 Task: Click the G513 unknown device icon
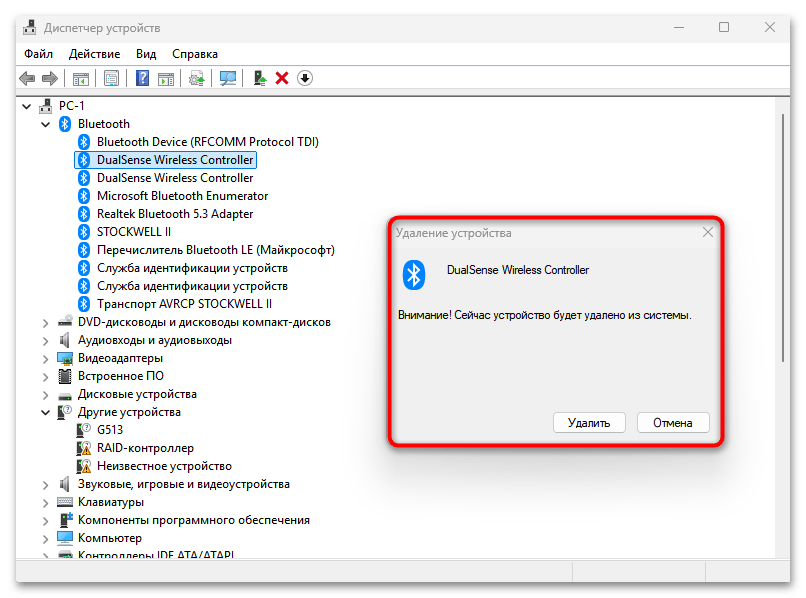[83, 430]
